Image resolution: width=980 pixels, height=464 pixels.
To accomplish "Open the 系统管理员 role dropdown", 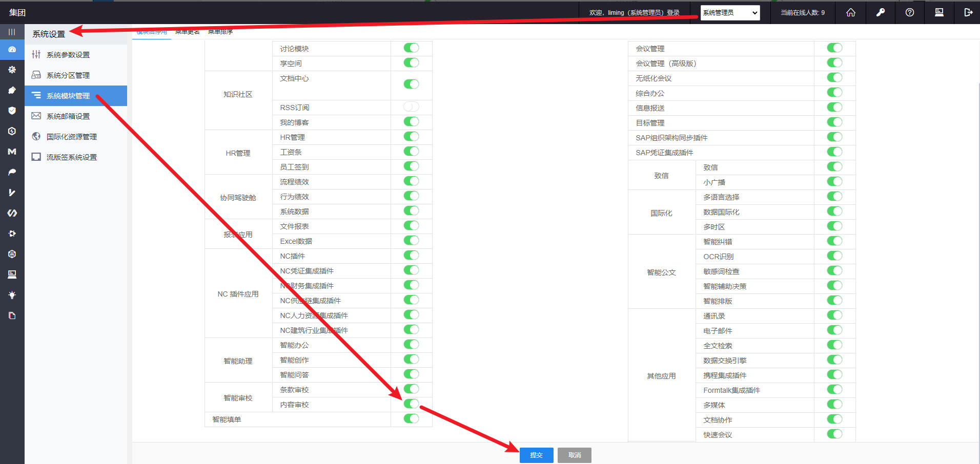I will pos(730,13).
